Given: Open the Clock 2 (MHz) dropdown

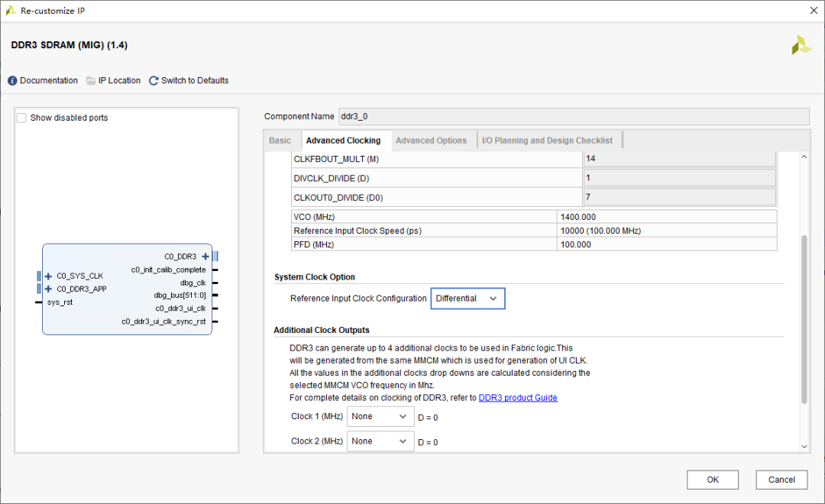Looking at the screenshot, I should 380,441.
